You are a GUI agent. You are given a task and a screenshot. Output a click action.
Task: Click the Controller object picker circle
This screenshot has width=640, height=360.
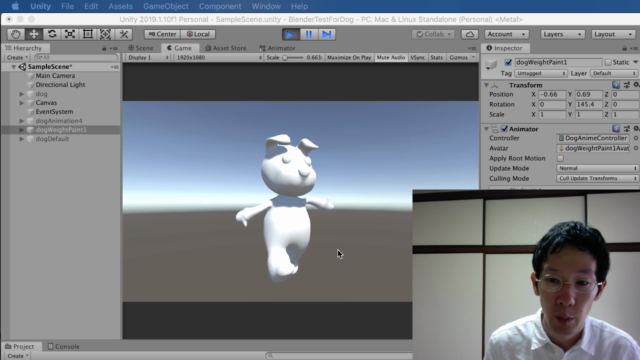tap(636, 138)
